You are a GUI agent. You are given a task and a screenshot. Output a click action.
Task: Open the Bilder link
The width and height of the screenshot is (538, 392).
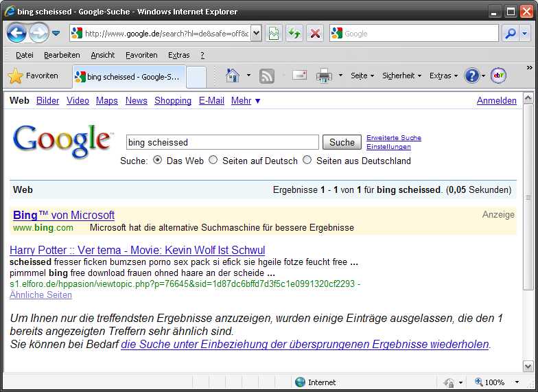click(48, 100)
